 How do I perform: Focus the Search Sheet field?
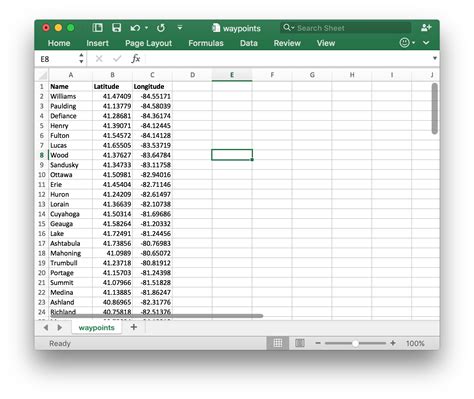345,28
